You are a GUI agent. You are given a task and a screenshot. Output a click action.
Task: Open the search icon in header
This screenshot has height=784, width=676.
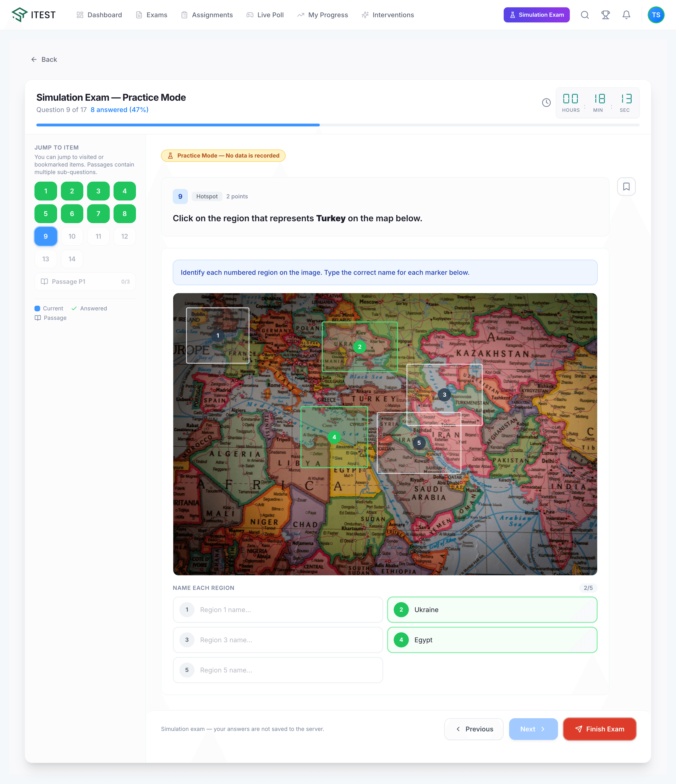pos(585,15)
